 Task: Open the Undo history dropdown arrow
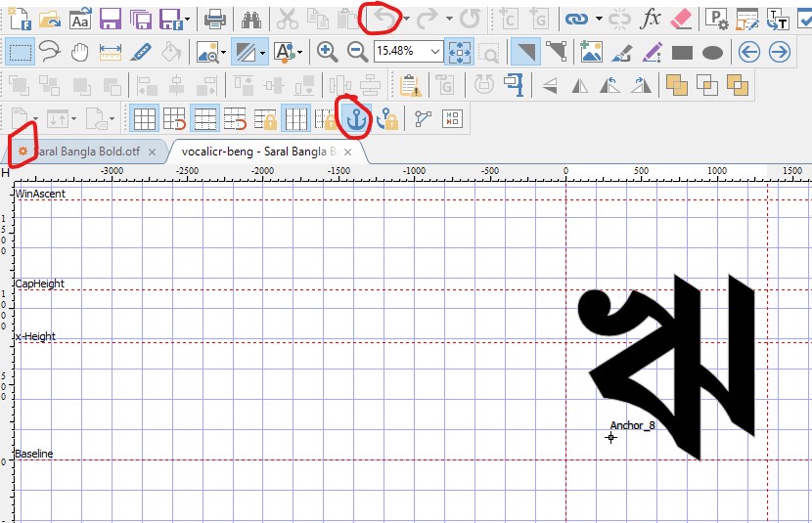(x=407, y=20)
